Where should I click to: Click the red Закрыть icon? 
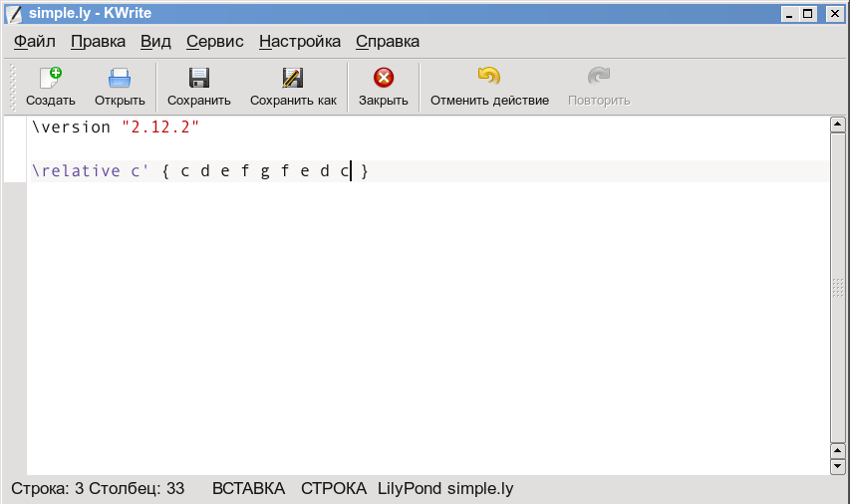384,78
